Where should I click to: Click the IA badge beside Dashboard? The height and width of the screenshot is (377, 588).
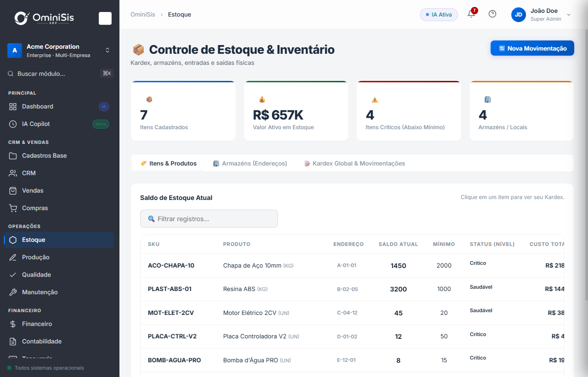(104, 107)
